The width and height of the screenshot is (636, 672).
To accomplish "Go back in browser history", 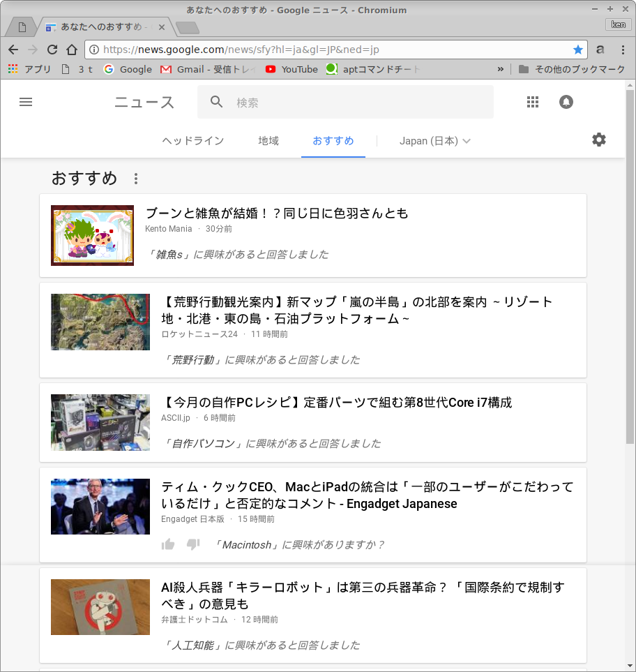I will [13, 50].
